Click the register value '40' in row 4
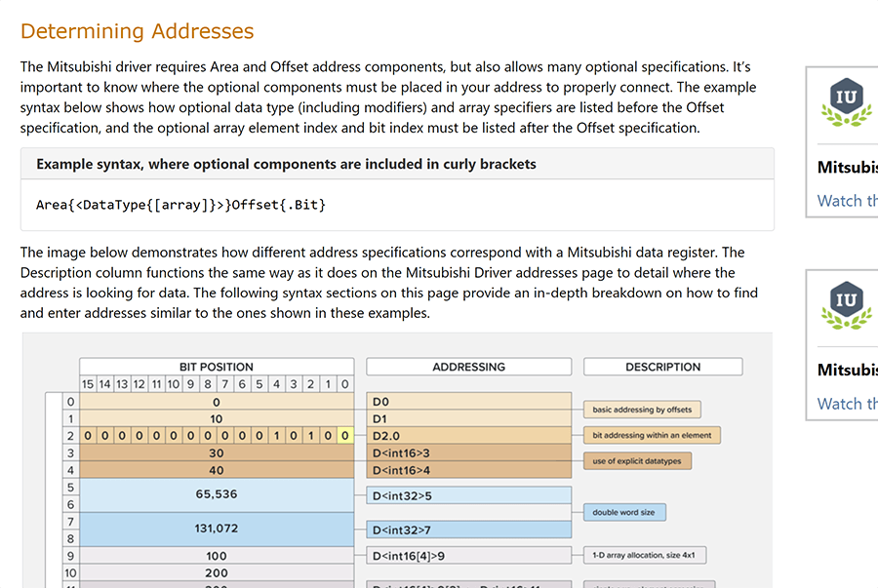 [x=217, y=470]
